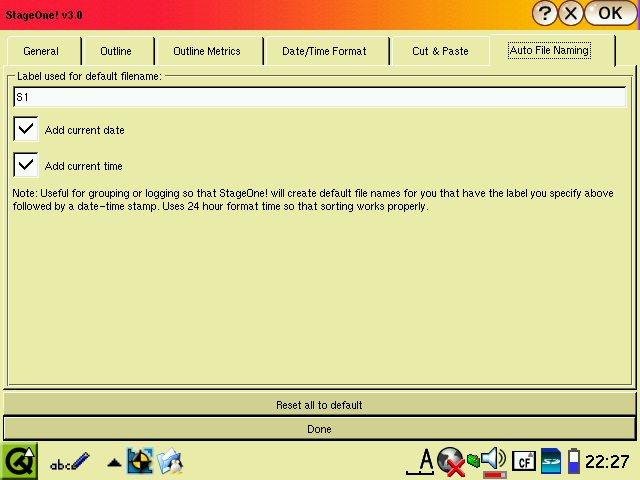Click the abc handwriting input icon
This screenshot has width=640, height=480.
(70, 461)
